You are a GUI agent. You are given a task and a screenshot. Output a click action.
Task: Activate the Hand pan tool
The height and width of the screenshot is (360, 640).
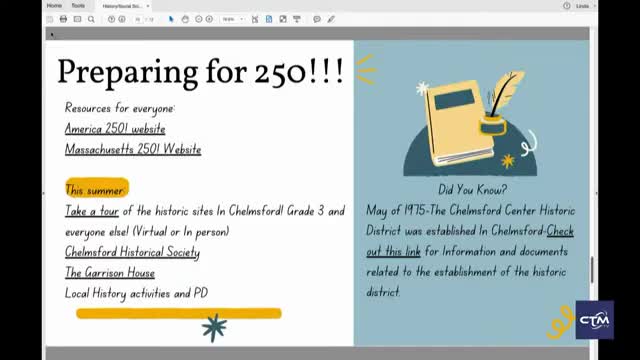tap(185, 19)
